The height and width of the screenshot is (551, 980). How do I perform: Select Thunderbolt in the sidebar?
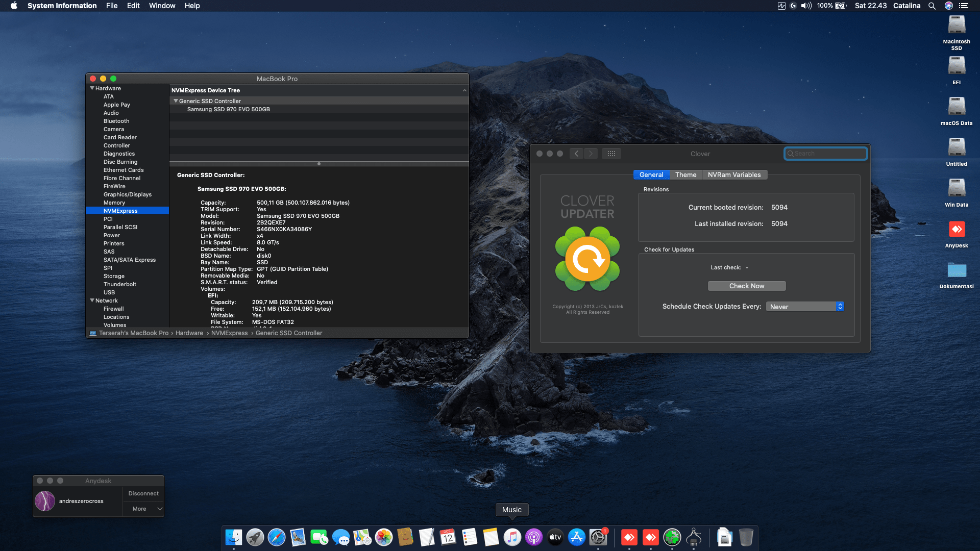(120, 284)
